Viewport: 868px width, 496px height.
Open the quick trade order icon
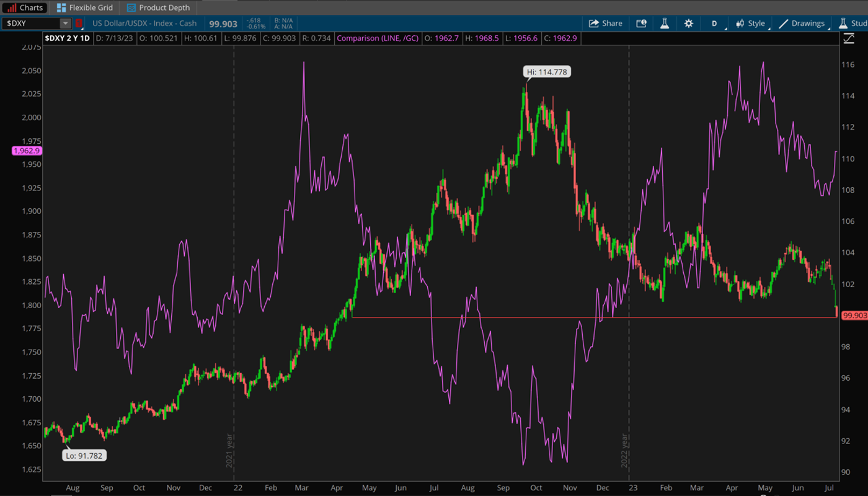pos(642,24)
